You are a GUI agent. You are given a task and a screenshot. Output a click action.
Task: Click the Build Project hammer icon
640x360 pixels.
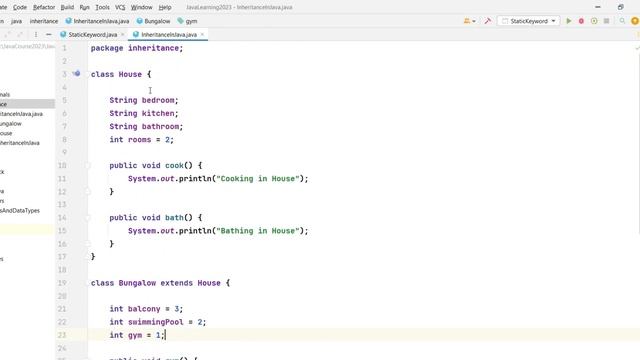pyautogui.click(x=488, y=21)
